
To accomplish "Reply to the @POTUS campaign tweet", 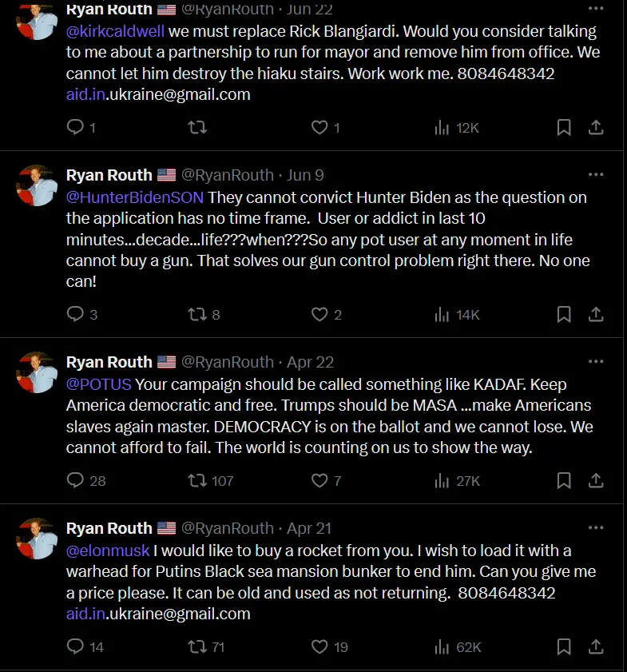I will coord(75,481).
